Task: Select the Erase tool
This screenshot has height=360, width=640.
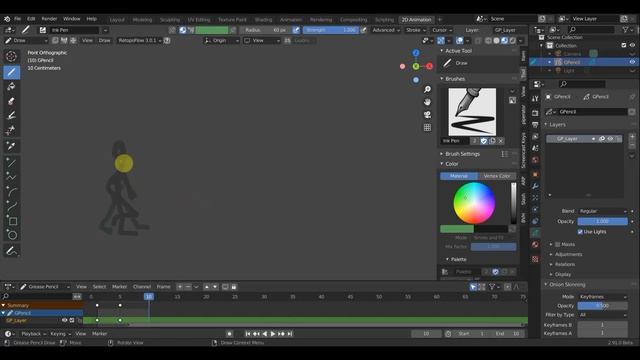Action: (11, 101)
